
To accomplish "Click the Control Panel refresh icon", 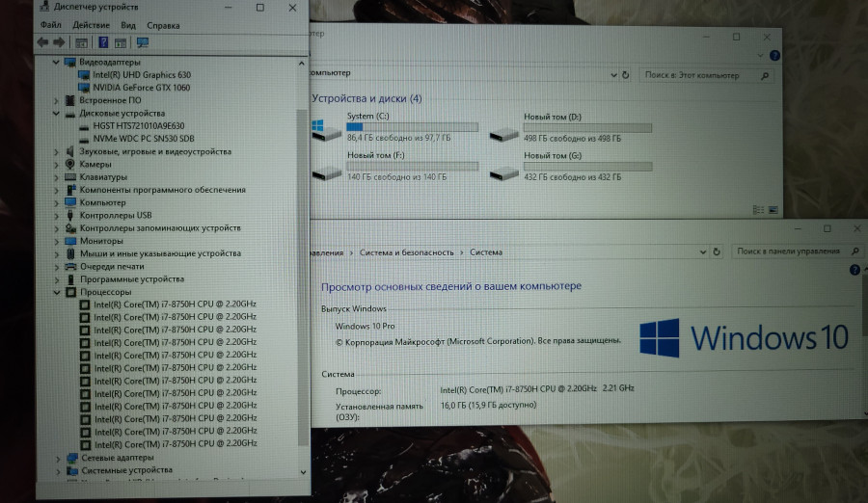I will (x=716, y=251).
